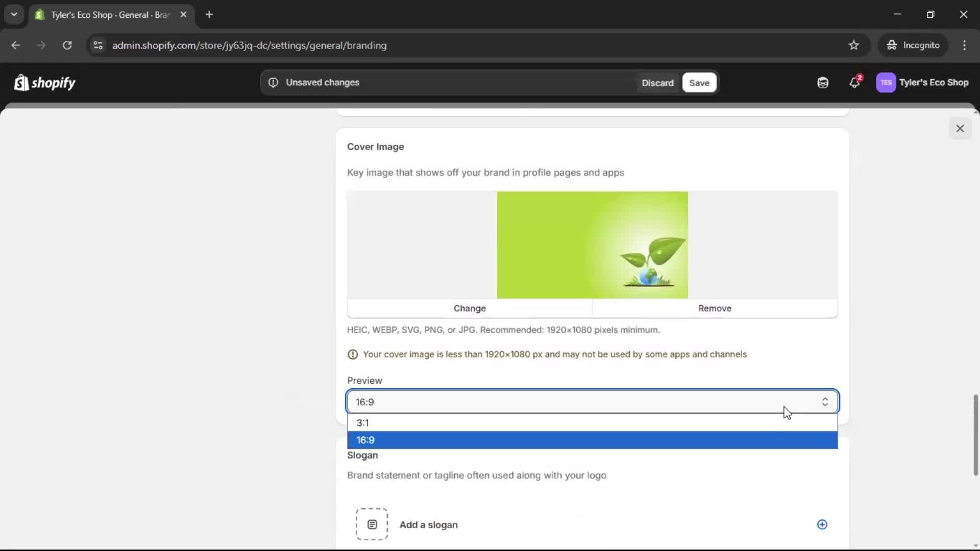The height and width of the screenshot is (551, 980).
Task: Click Change under the cover image
Action: [470, 308]
